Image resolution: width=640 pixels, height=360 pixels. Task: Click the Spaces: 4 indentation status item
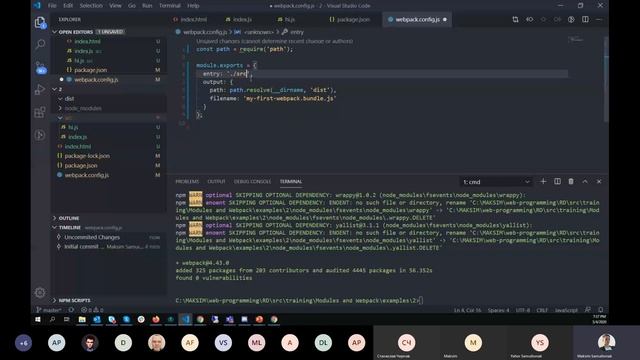[x=498, y=310]
